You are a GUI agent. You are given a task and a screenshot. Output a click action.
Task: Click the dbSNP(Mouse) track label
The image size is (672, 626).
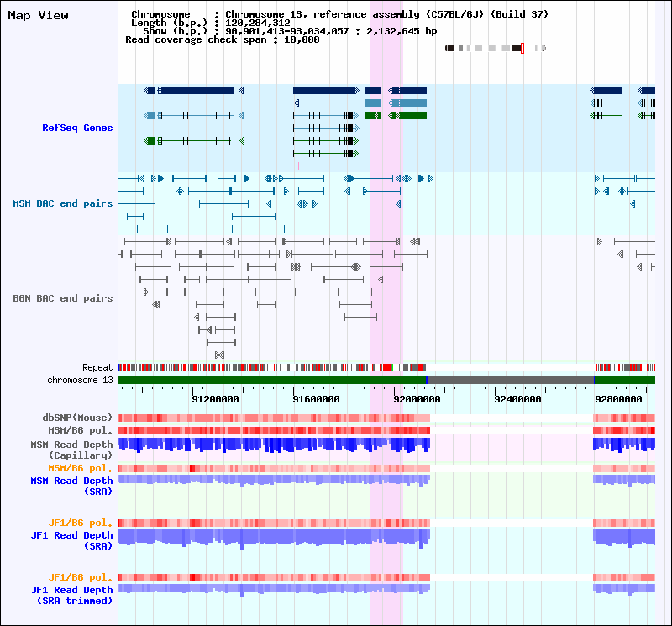coord(77,417)
